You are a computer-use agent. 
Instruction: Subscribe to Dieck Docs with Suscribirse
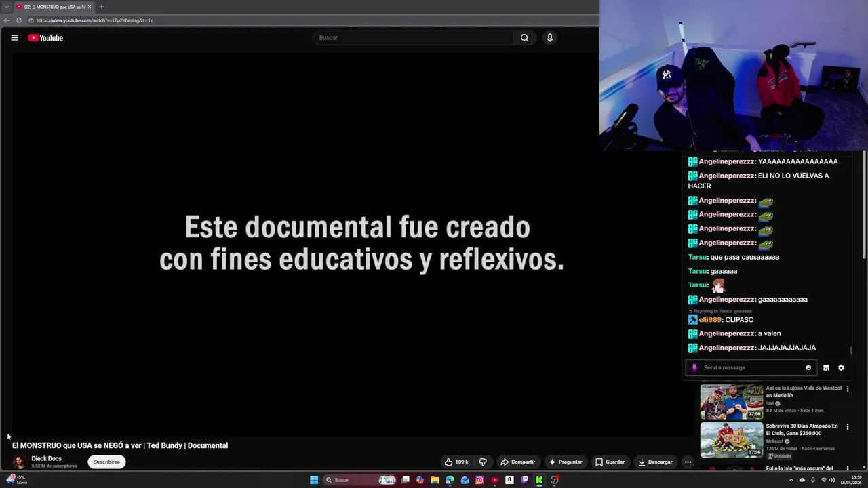(x=106, y=462)
